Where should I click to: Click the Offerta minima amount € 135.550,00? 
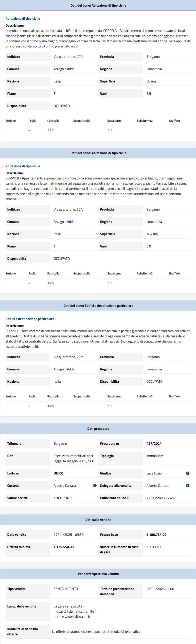pos(64,547)
